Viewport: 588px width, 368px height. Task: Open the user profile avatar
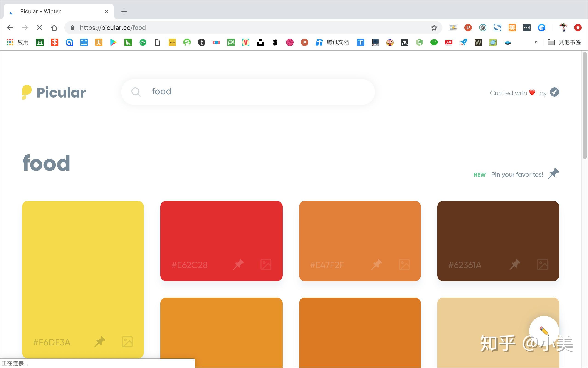[563, 28]
